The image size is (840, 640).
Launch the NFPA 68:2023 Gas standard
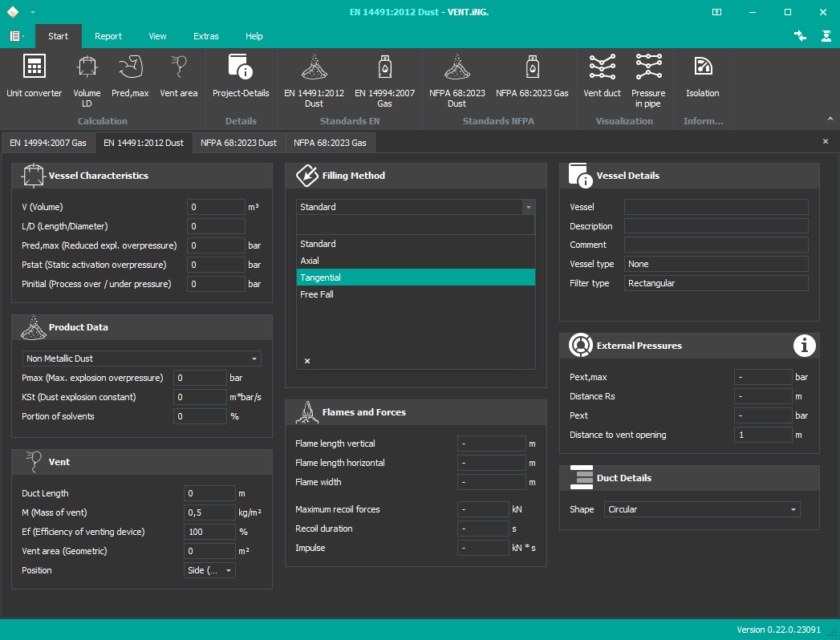(x=532, y=77)
